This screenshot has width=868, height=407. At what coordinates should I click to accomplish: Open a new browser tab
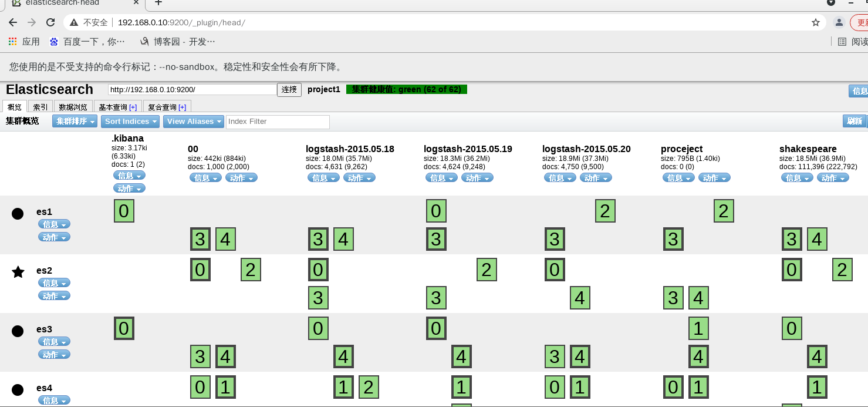pos(158,3)
